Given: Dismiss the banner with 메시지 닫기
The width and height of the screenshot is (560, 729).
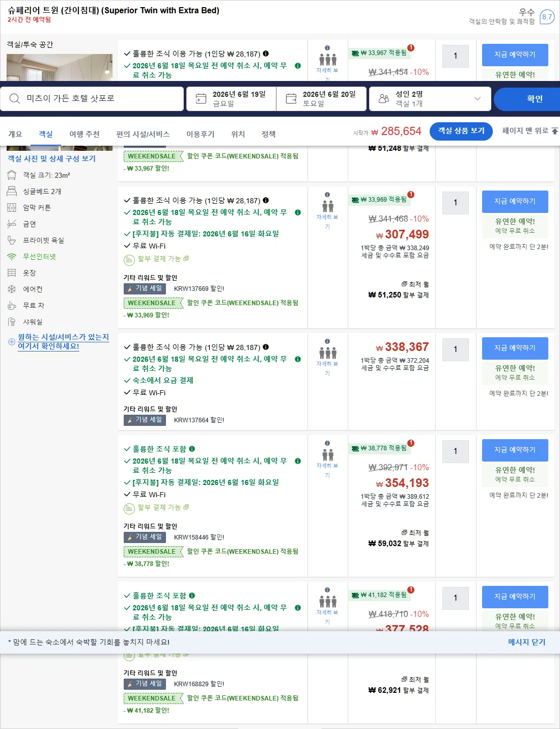Looking at the screenshot, I should pos(527,642).
